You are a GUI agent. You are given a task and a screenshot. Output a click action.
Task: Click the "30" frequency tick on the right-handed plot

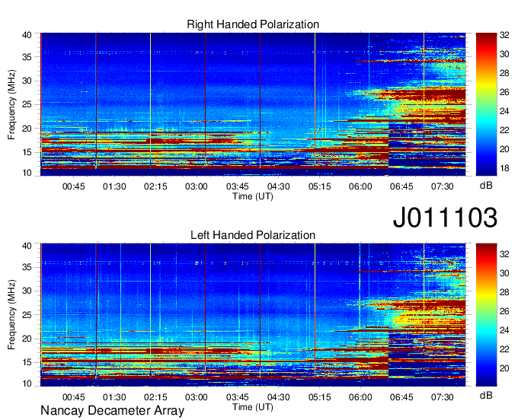(27, 81)
